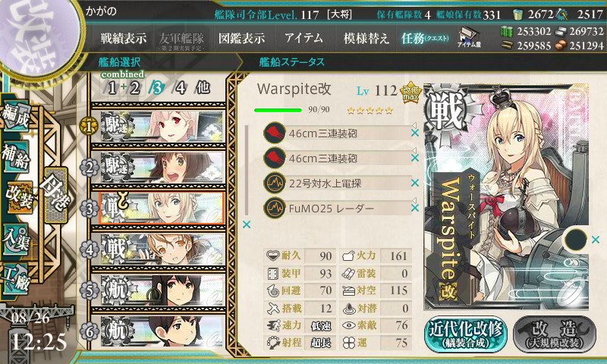
Task: Click the 近代化改修 modernization button
Action: [465, 334]
